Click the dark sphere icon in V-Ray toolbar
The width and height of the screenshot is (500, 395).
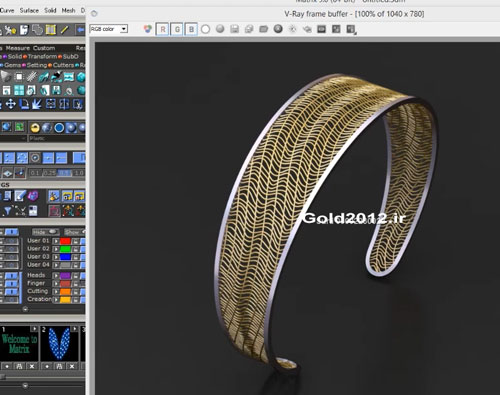(x=278, y=29)
